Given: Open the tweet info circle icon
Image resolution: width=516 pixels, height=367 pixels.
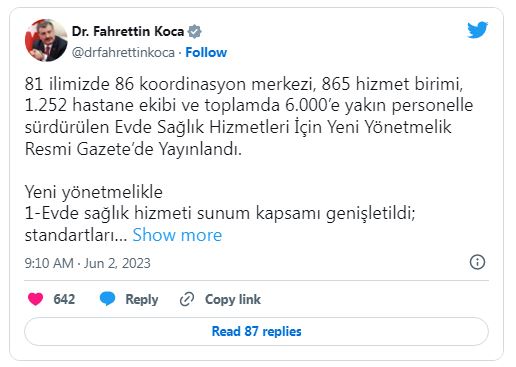Looking at the screenshot, I should coord(477,262).
